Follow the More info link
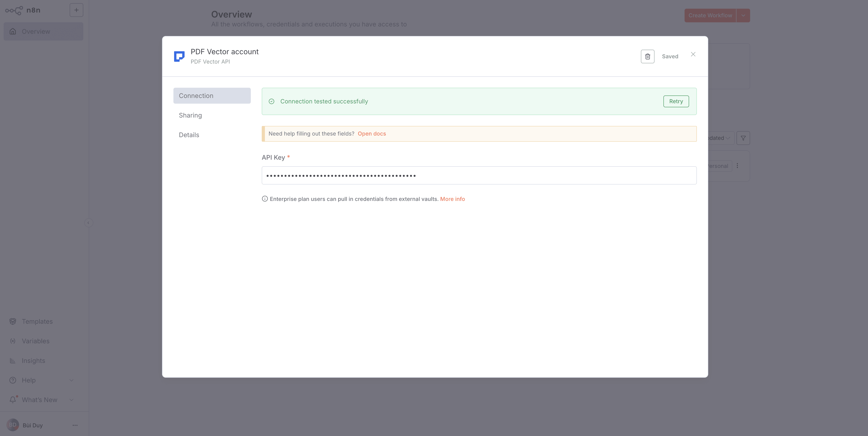The width and height of the screenshot is (868, 436). (452, 199)
